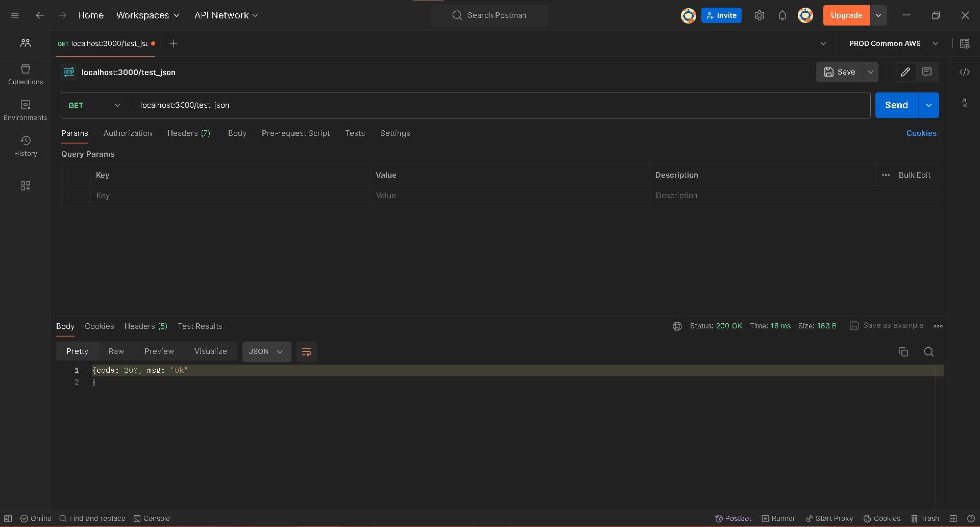980x527 pixels.
Task: Open the History sidebar panel
Action: tap(25, 146)
